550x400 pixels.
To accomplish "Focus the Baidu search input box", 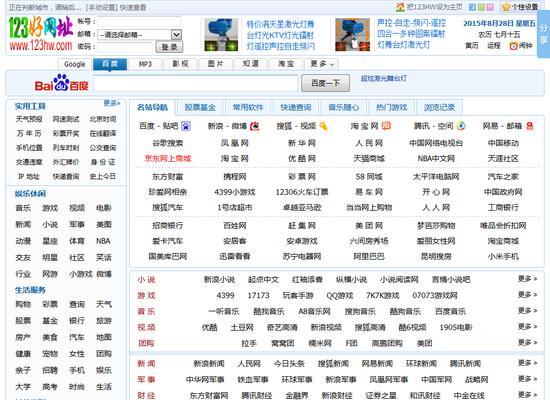I will pos(196,83).
